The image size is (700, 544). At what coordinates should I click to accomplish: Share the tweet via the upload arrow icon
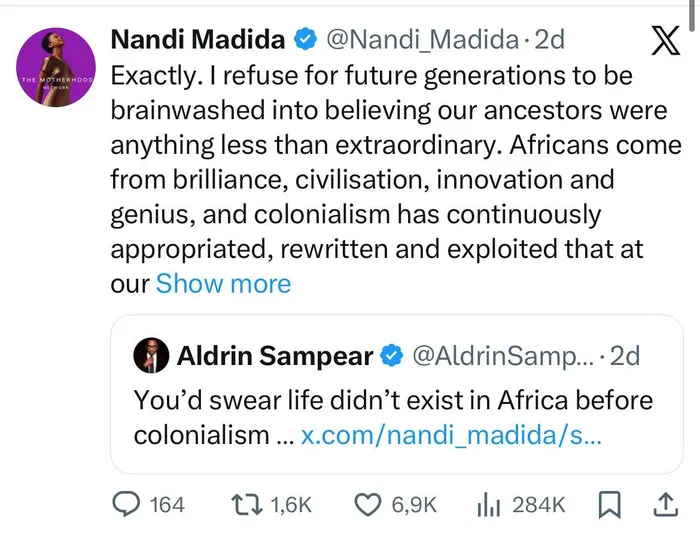[x=664, y=505]
